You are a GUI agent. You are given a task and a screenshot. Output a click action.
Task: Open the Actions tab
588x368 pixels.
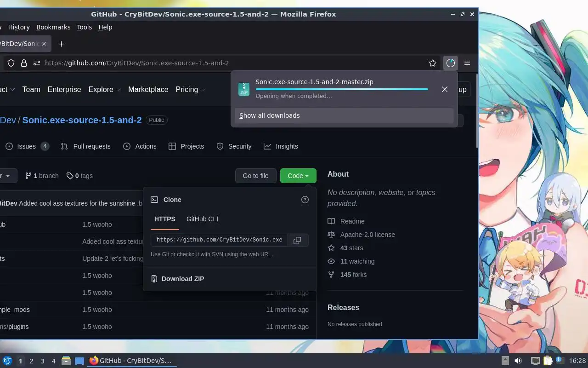tap(140, 146)
